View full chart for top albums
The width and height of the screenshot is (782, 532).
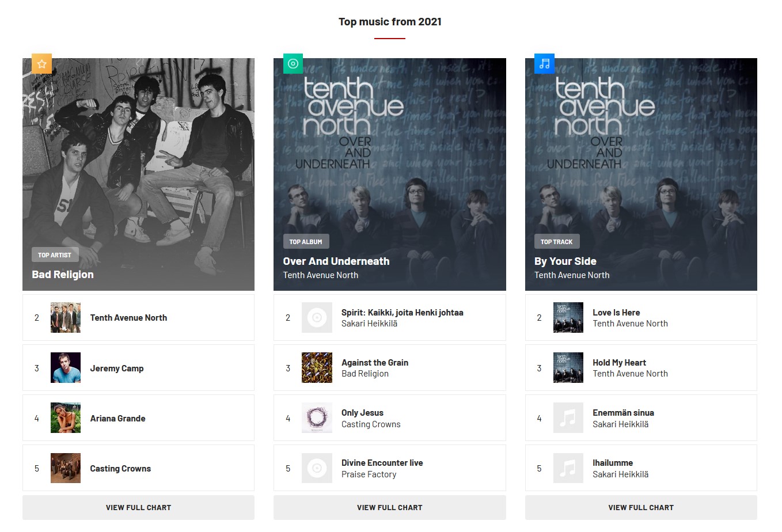coord(390,508)
